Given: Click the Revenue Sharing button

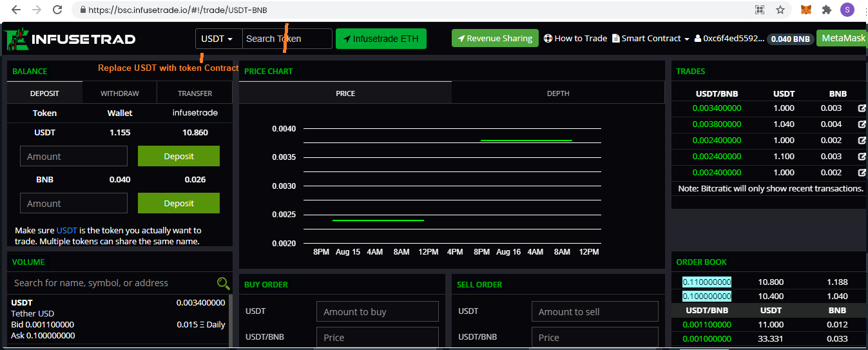Looking at the screenshot, I should 495,39.
